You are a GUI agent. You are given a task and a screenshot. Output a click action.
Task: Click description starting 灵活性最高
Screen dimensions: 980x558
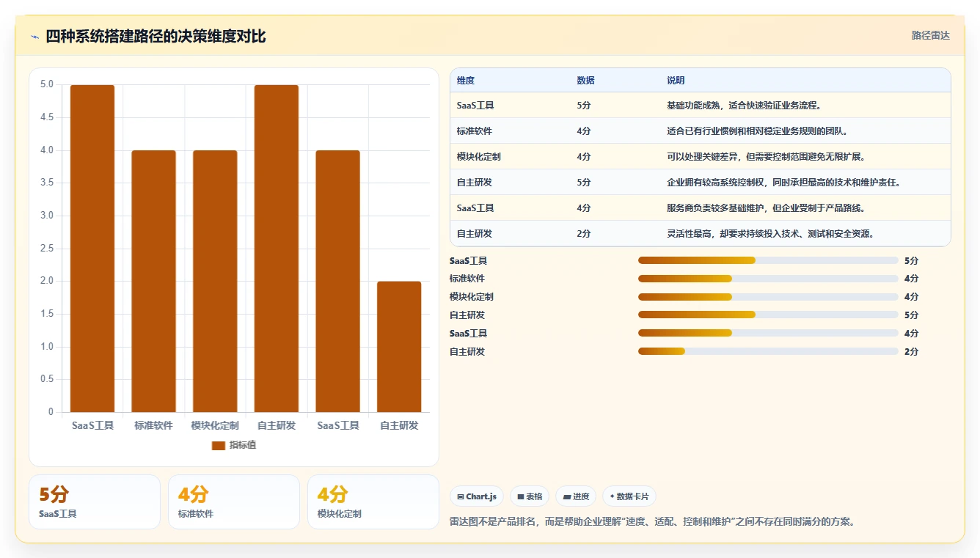(770, 234)
